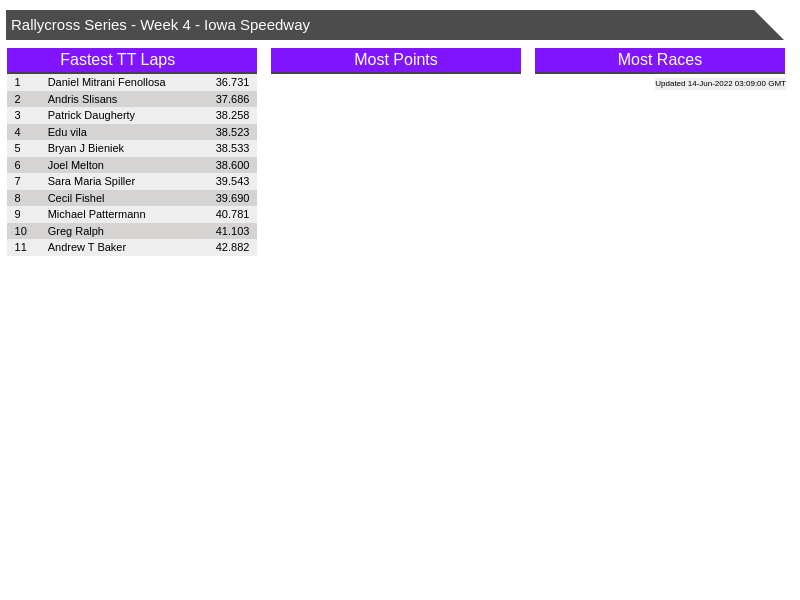This screenshot has height=600, width=800.
Task: Click the 37.686 lap time
Action: pyautogui.click(x=232, y=99)
